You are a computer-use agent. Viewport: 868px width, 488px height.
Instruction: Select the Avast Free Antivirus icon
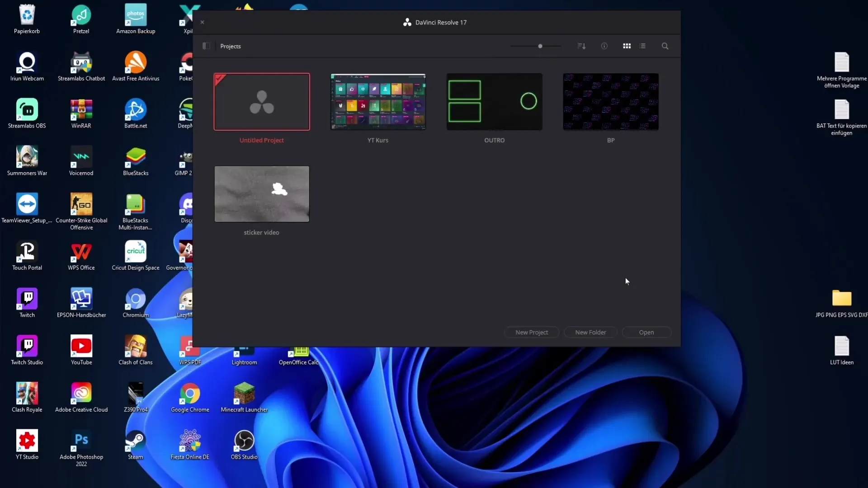tap(136, 66)
